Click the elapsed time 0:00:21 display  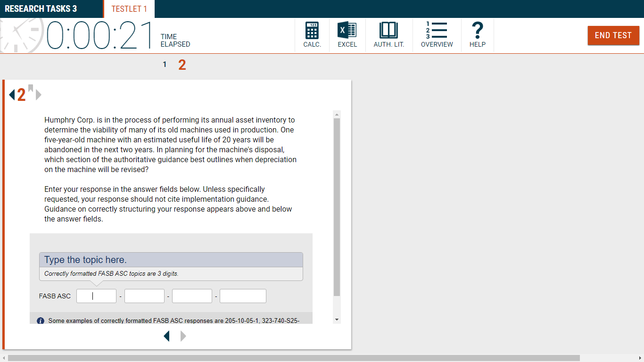point(100,35)
